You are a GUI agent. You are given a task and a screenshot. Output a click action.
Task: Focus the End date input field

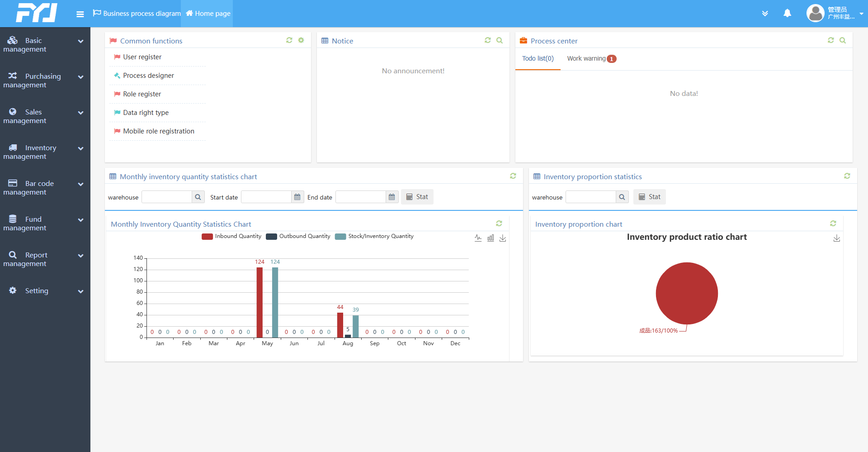click(x=361, y=197)
